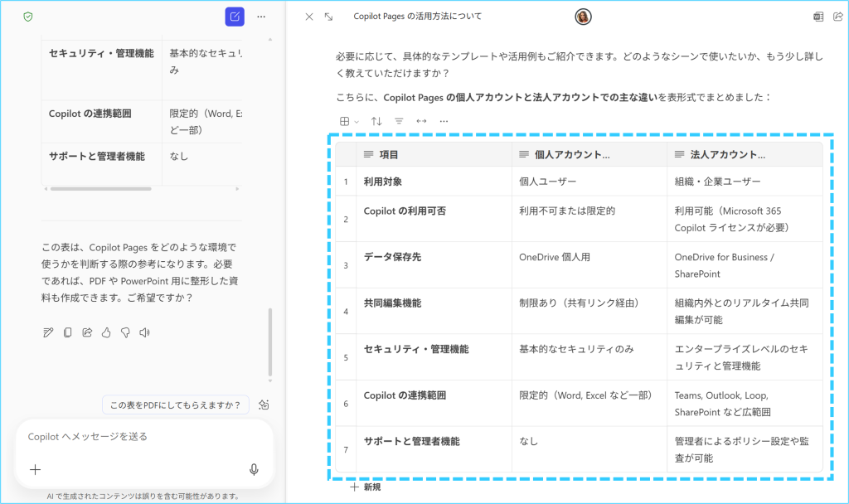Click the green shield protection icon
849x504 pixels.
28,17
